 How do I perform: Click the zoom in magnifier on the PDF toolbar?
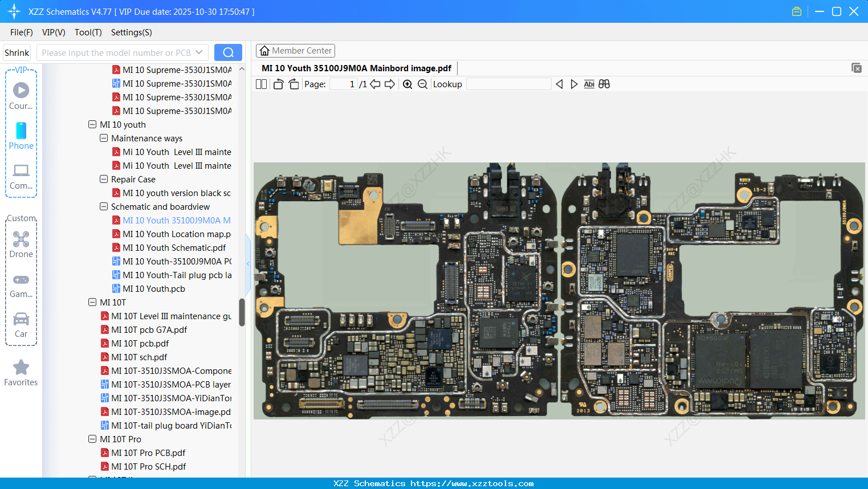pyautogui.click(x=407, y=84)
